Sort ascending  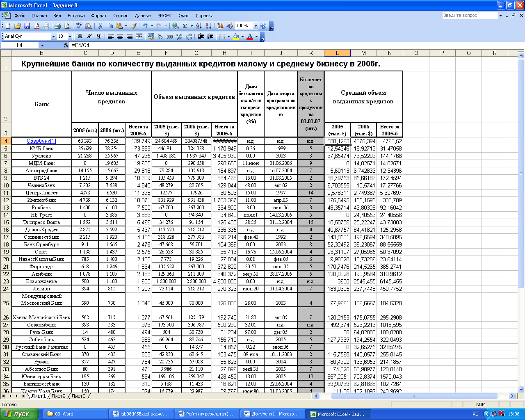(x=199, y=26)
